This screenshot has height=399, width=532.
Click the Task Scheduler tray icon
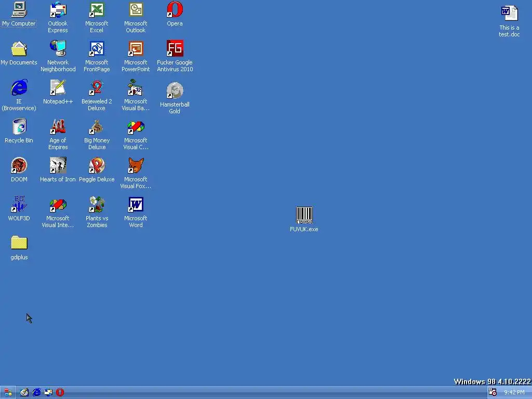(493, 392)
